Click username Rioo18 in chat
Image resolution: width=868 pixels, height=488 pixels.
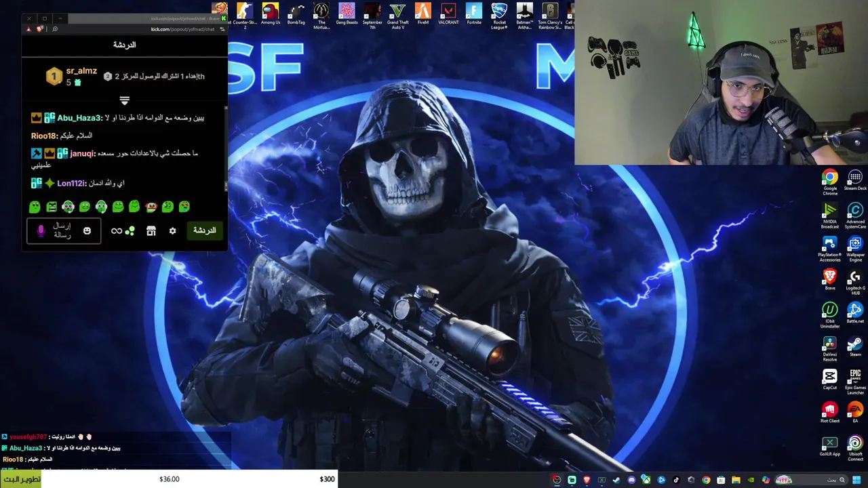[44, 136]
